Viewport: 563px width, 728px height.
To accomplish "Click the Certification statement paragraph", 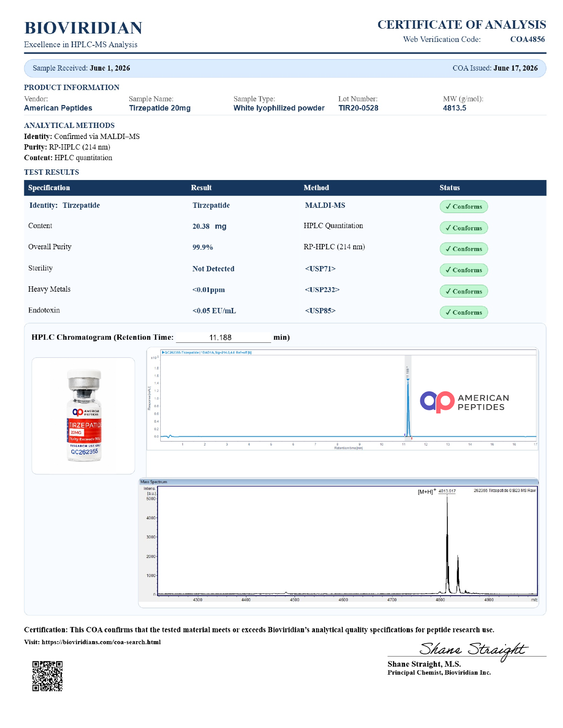I will click(x=259, y=630).
